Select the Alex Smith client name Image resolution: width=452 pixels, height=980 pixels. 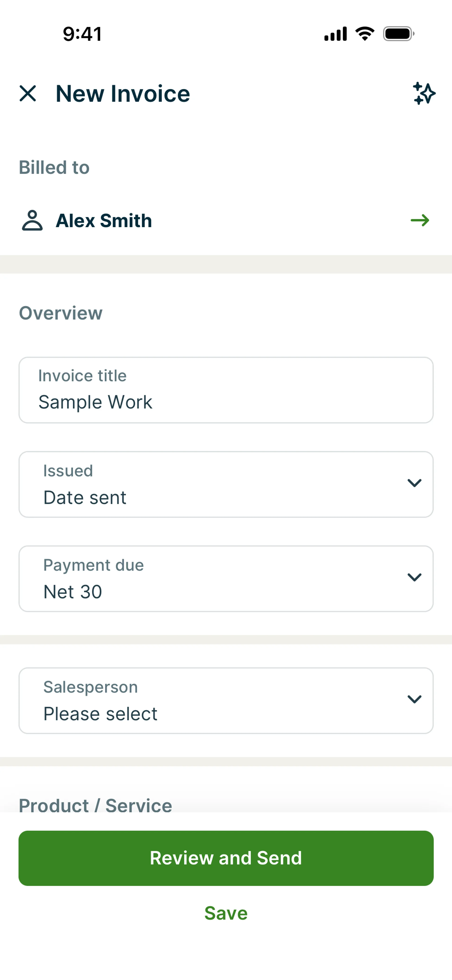(x=104, y=221)
